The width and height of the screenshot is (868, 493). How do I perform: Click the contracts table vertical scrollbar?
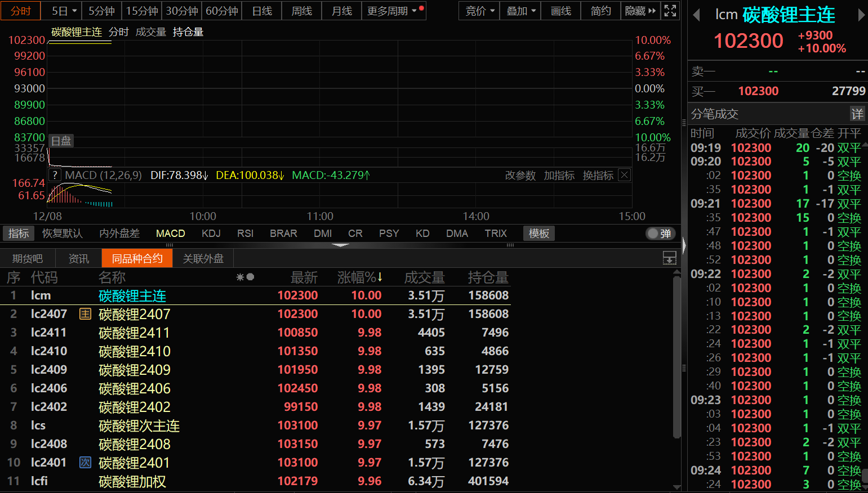coord(677,357)
